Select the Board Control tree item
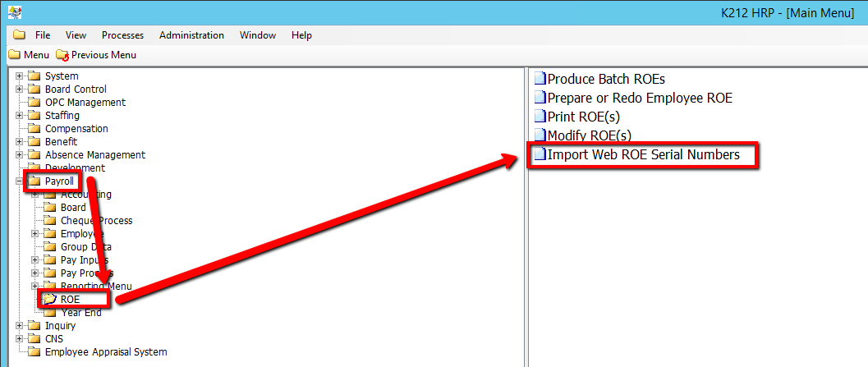Viewport: 868px width, 367px height. [76, 89]
